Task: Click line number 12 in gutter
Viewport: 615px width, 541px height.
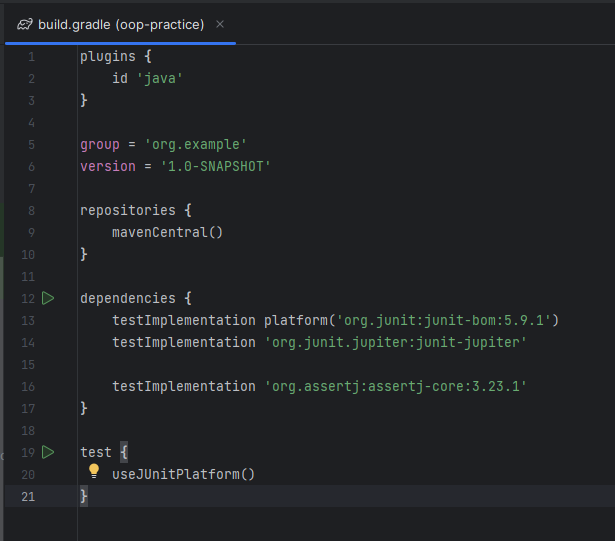Action: coord(28,299)
